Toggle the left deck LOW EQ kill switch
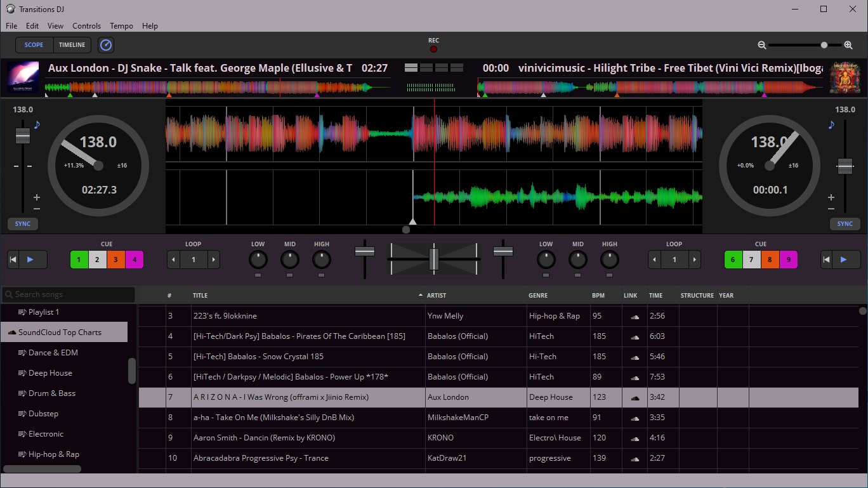Image resolution: width=868 pixels, height=488 pixels. pyautogui.click(x=258, y=275)
